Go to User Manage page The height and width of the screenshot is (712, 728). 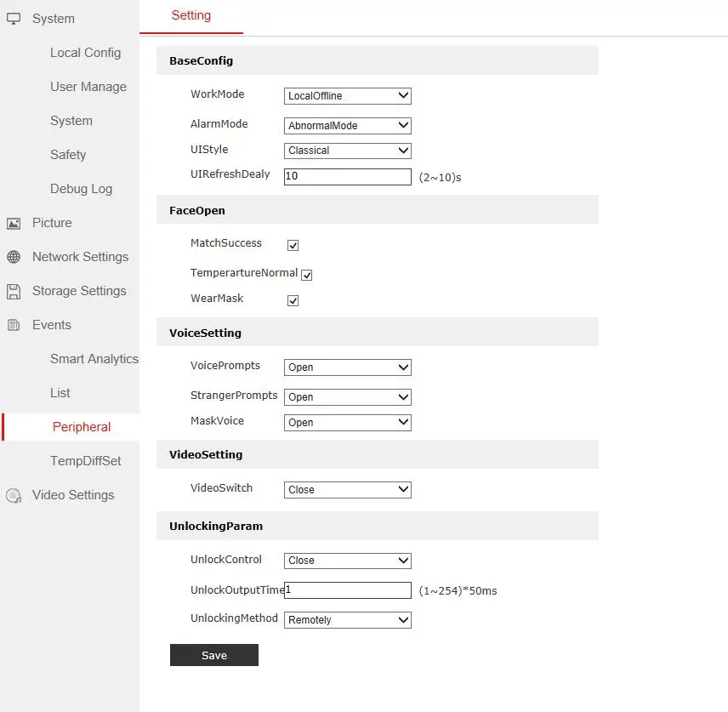88,87
